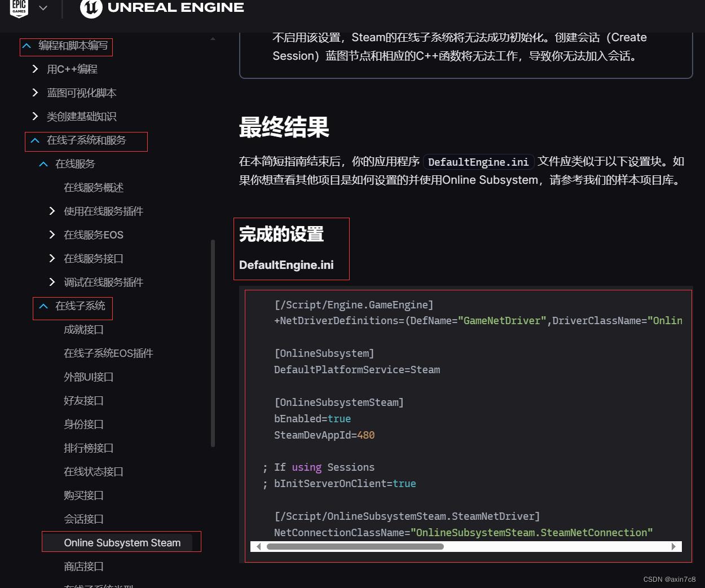Open the 类创建基础知识 entry
Image resolution: width=705 pixels, height=588 pixels.
82,117
